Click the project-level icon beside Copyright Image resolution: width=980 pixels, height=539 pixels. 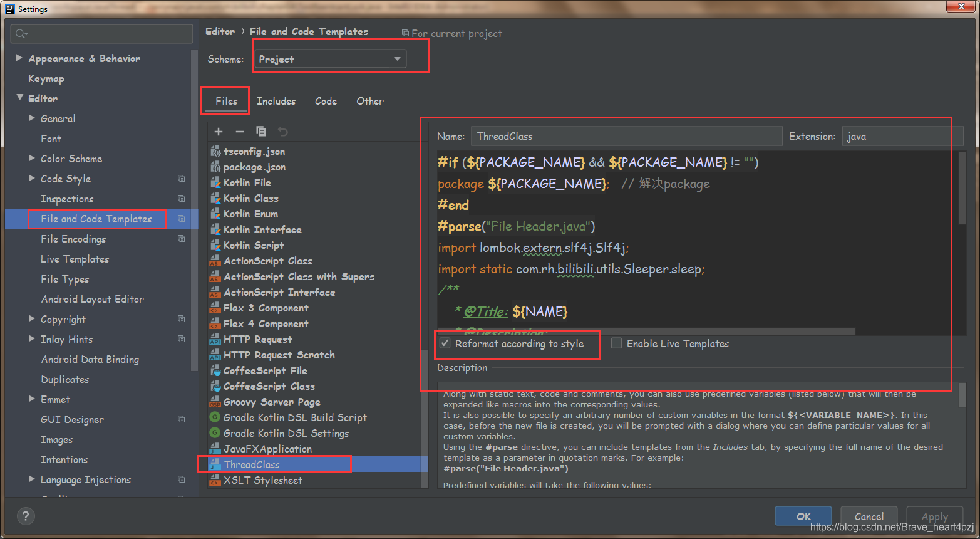[181, 319]
